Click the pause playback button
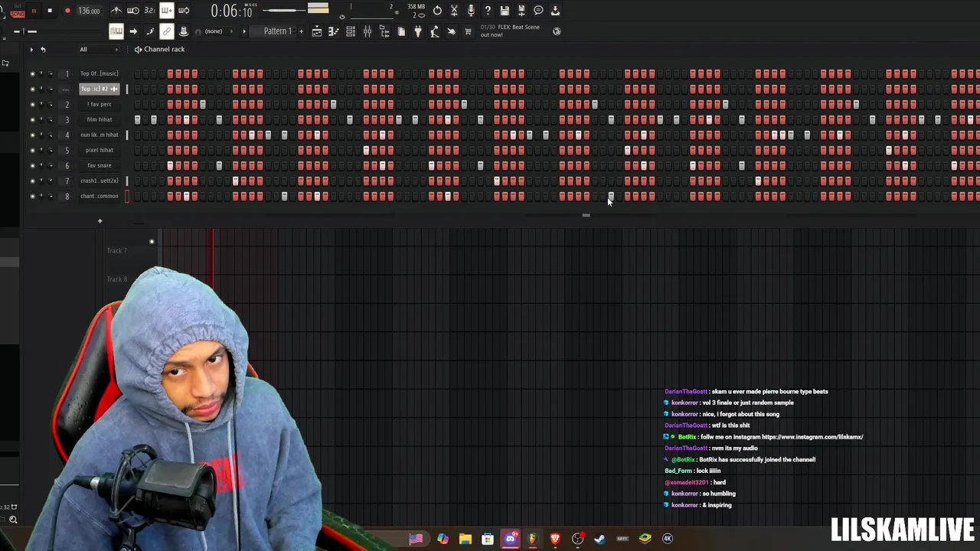 pyautogui.click(x=34, y=11)
